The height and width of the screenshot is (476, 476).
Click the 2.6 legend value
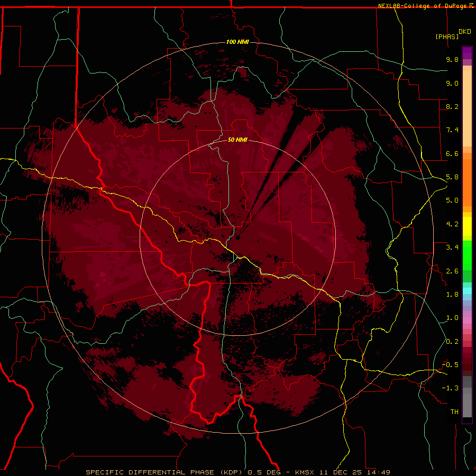tap(452, 271)
